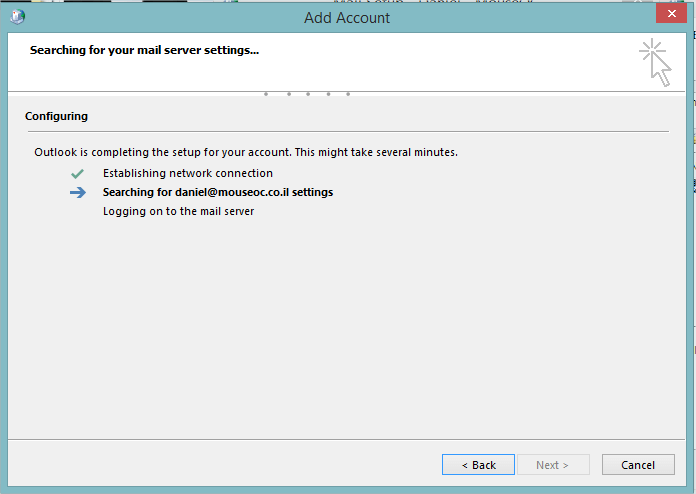
Task: Click the blue arrow beside Searching for settings
Action: click(x=78, y=192)
